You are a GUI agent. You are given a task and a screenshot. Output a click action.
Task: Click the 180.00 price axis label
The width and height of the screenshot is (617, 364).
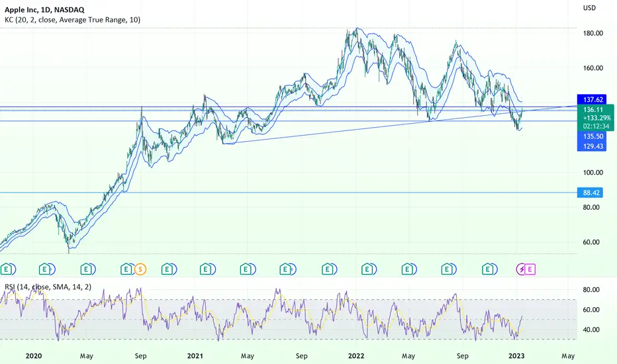pos(593,34)
